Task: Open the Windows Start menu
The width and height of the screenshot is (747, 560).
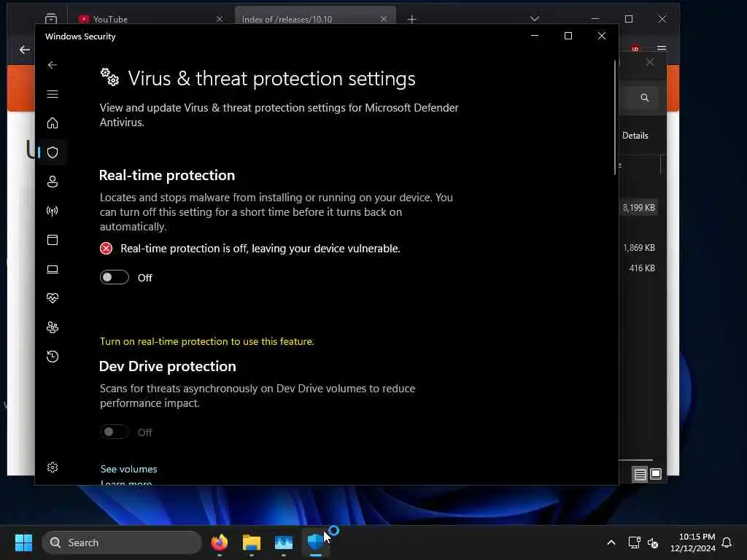Action: point(23,542)
